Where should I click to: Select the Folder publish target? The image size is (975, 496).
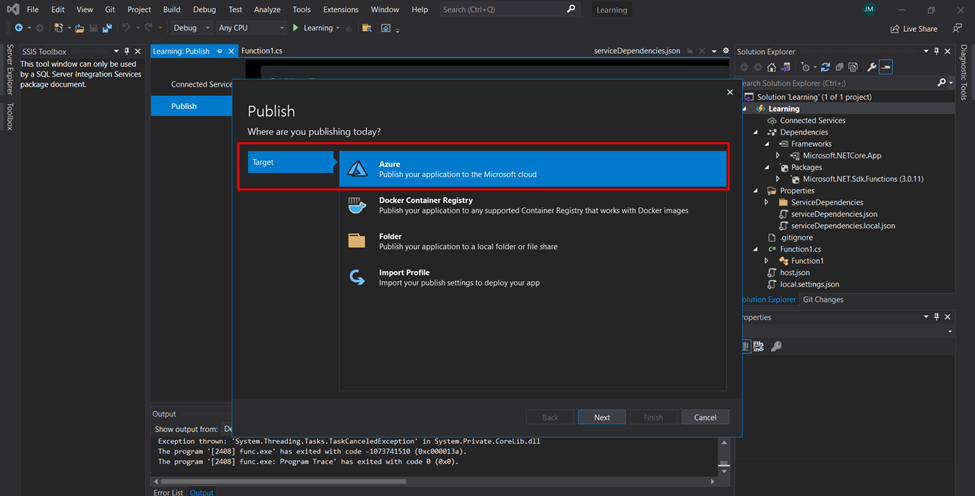(533, 241)
